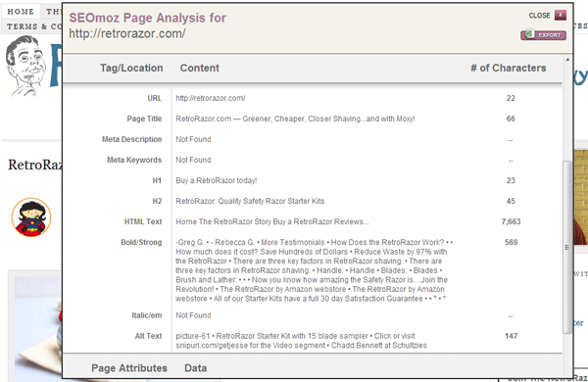
Task: Click the Page Attributes section header
Action: coord(129,368)
